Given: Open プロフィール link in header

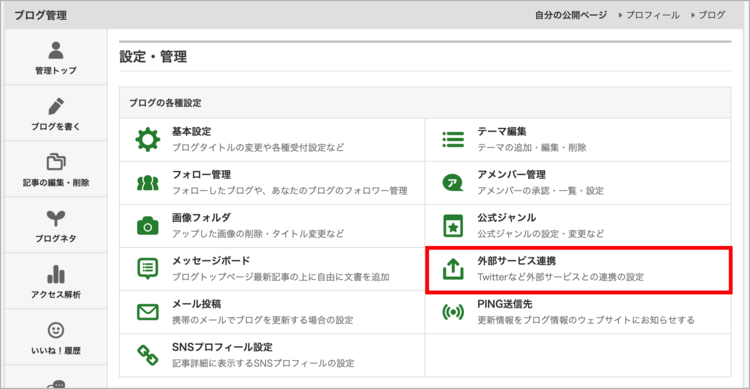Looking at the screenshot, I should [652, 15].
